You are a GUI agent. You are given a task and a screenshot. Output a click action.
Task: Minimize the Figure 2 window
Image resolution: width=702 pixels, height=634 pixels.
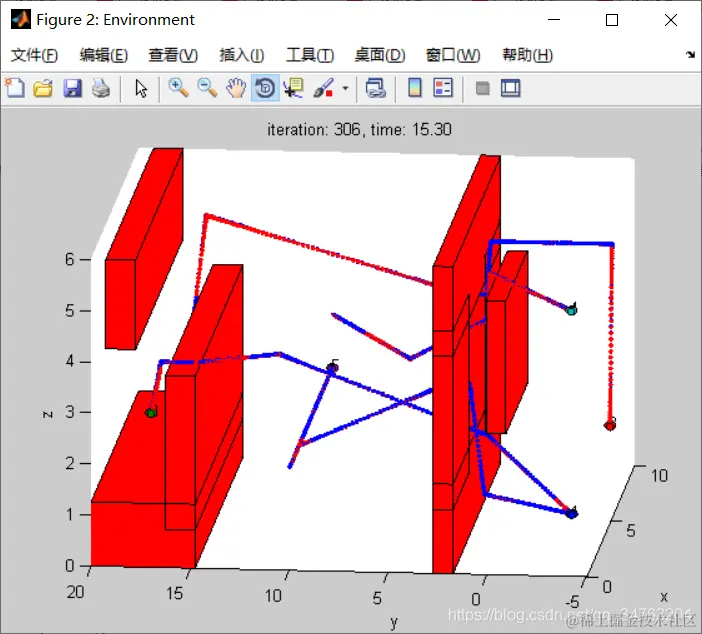[x=554, y=20]
